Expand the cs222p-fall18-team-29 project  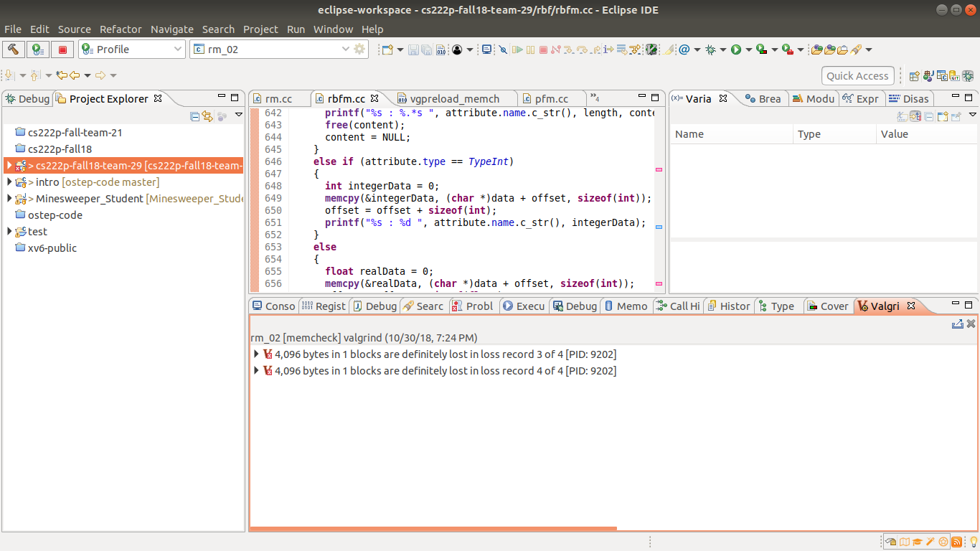[x=9, y=166]
